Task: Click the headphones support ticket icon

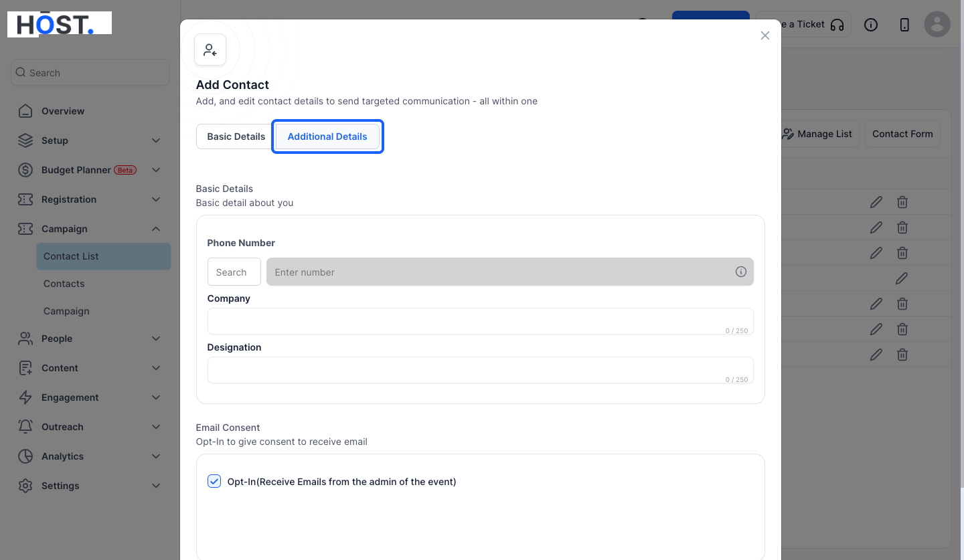Action: click(x=837, y=25)
